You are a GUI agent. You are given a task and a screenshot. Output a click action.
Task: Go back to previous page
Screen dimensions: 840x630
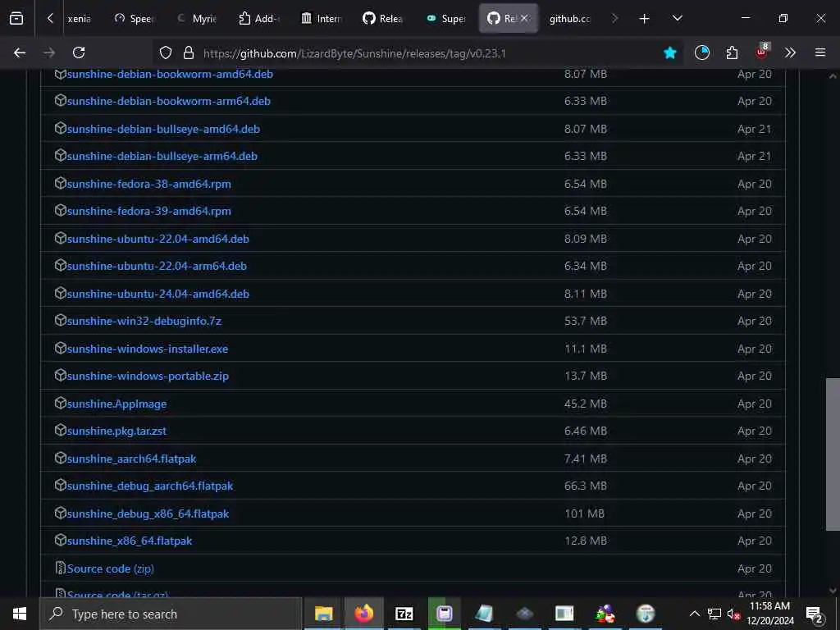click(x=20, y=52)
